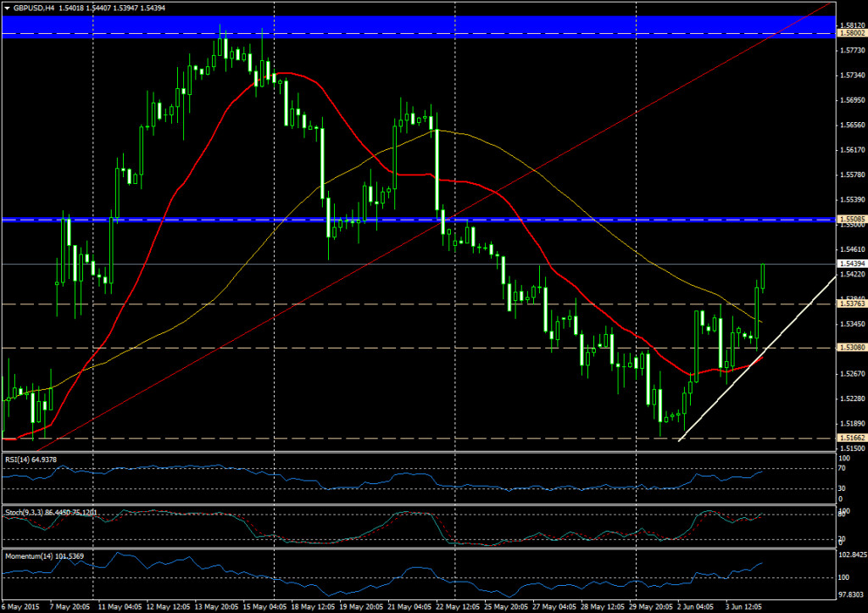Click the 7 May 2015 date label
This screenshot has height=613, width=868.
click(x=68, y=607)
